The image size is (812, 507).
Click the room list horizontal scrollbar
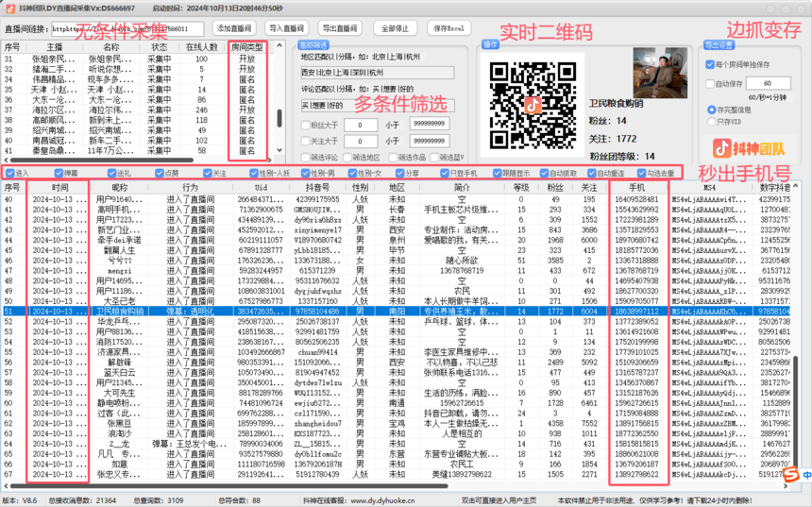pyautogui.click(x=102, y=160)
